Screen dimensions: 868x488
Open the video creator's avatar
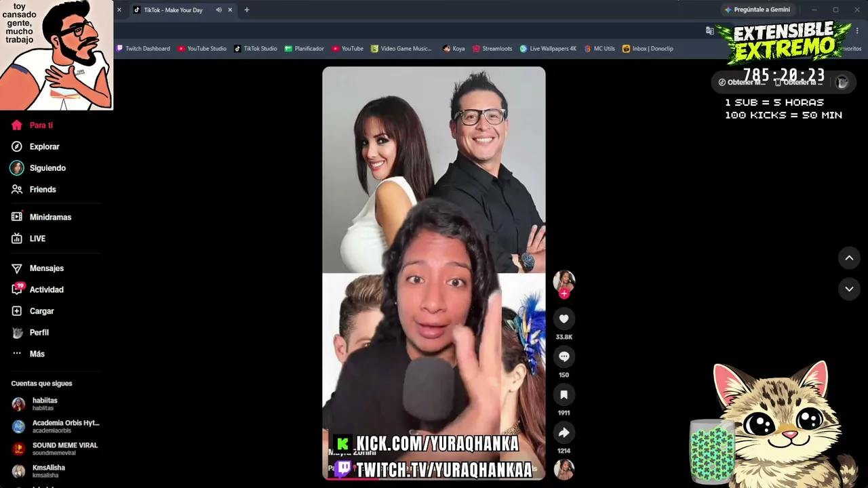pos(564,281)
